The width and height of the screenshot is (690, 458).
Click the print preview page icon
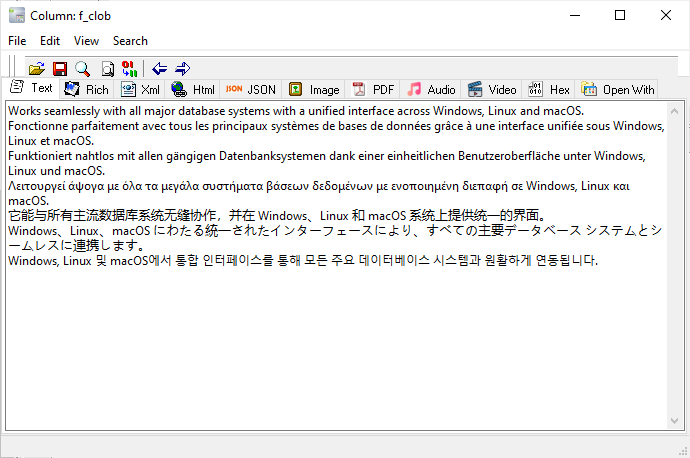click(106, 69)
